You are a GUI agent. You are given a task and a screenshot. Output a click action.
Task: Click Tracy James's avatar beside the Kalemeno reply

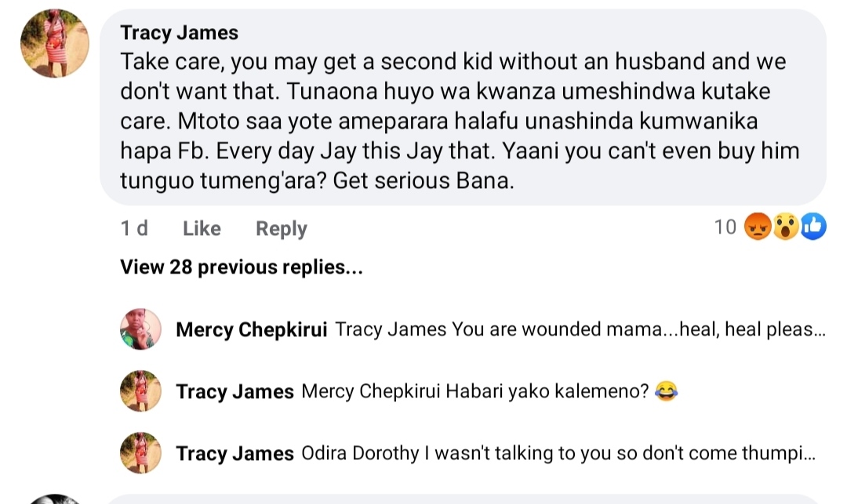(140, 390)
